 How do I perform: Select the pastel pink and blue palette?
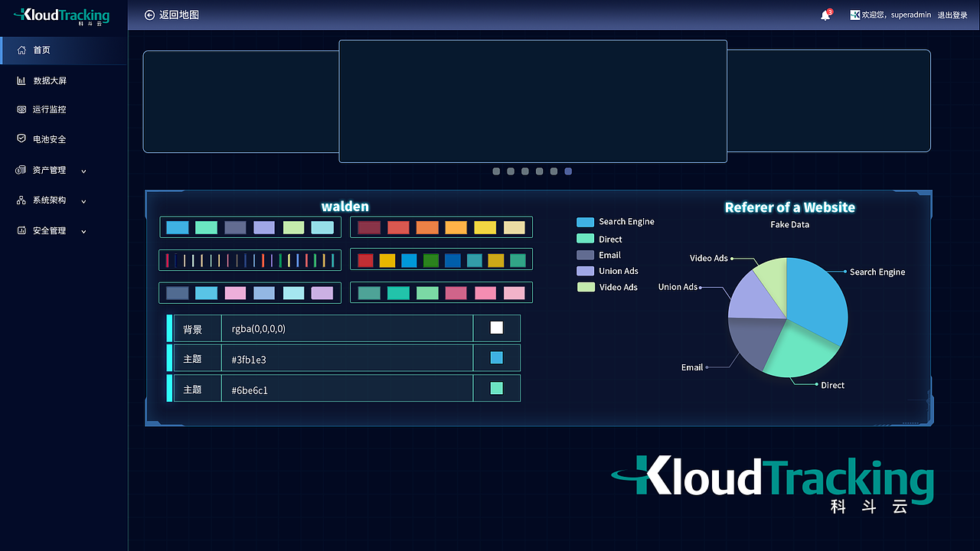pyautogui.click(x=250, y=292)
